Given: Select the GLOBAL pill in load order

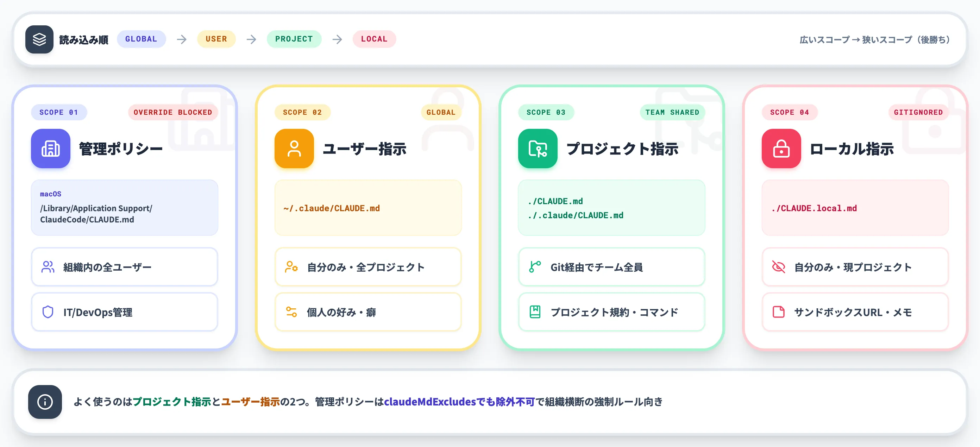Looking at the screenshot, I should tap(141, 39).
